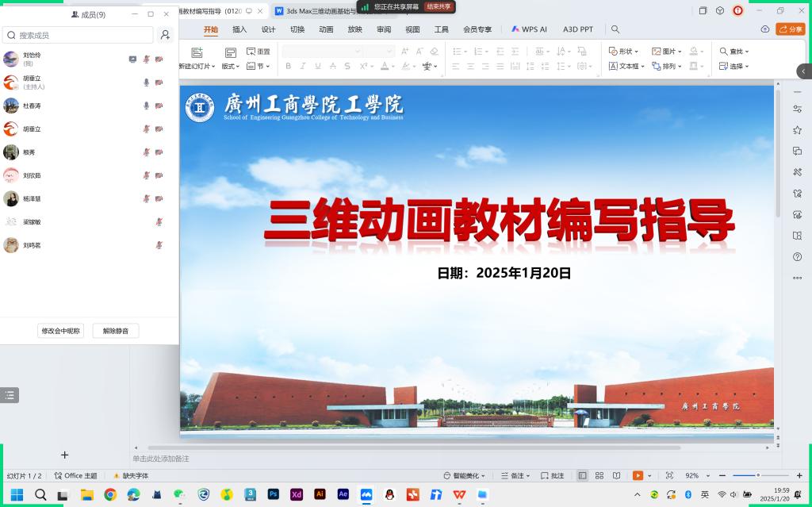Unmute microphone for 刘欣茹
This screenshot has height=507, width=812.
coord(146,175)
